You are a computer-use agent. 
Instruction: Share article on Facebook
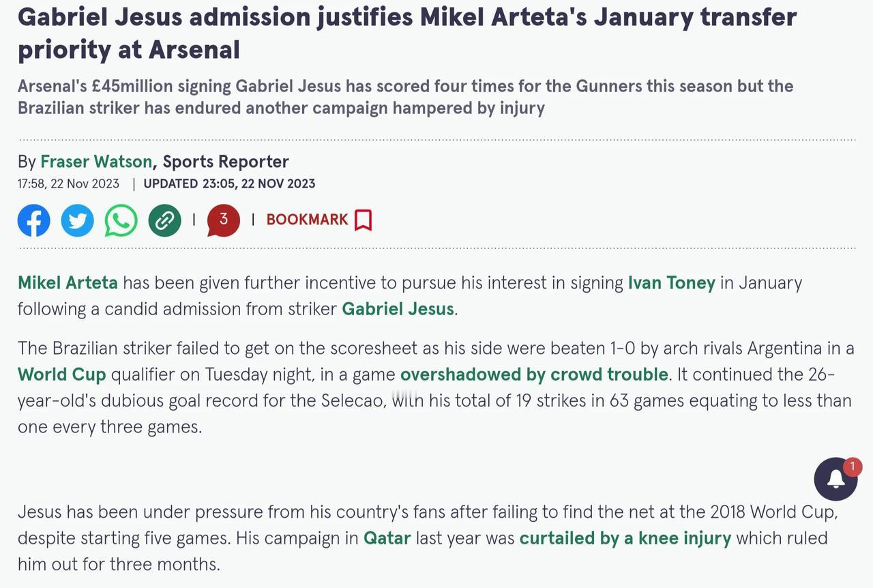coord(34,220)
